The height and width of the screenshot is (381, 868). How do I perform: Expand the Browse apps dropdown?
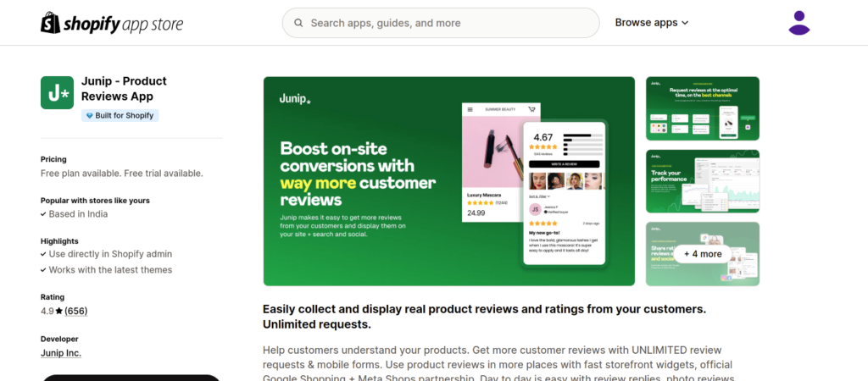652,23
